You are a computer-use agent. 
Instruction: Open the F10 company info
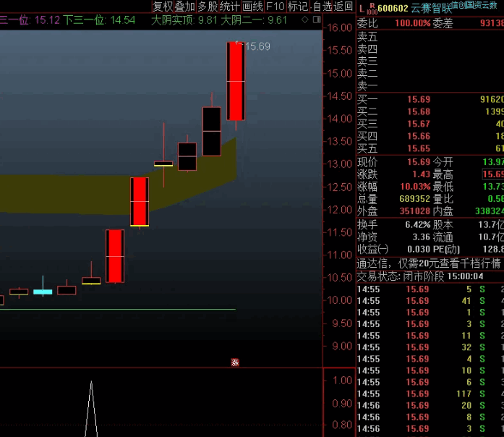(x=276, y=6)
